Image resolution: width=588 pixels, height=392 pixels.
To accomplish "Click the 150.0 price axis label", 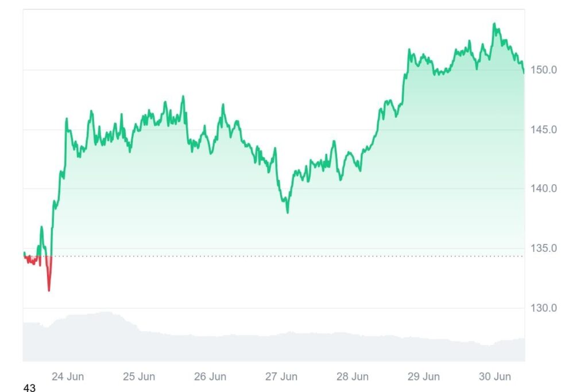I will (542, 70).
